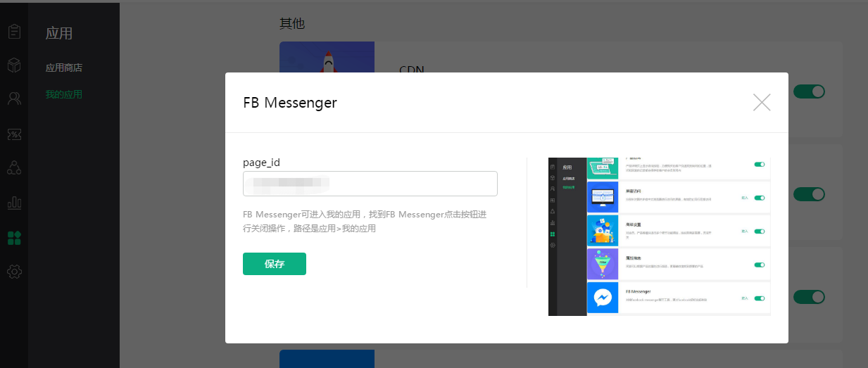Open the Products box icon in sidebar

(x=14, y=65)
